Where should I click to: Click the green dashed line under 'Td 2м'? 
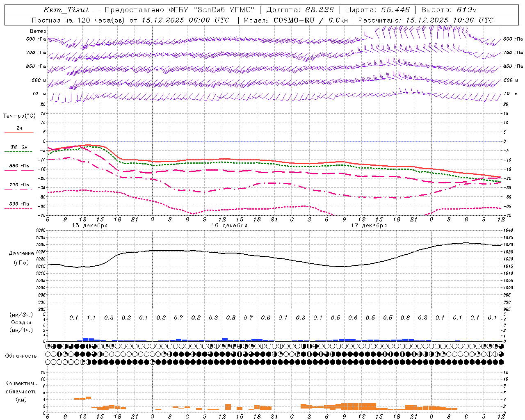click(18, 152)
